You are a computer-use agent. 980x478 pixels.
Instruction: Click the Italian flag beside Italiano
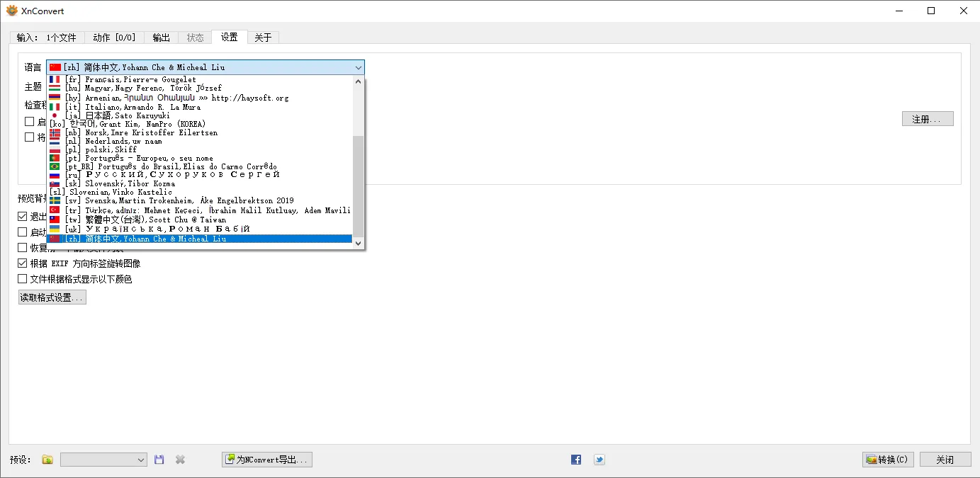[55, 107]
